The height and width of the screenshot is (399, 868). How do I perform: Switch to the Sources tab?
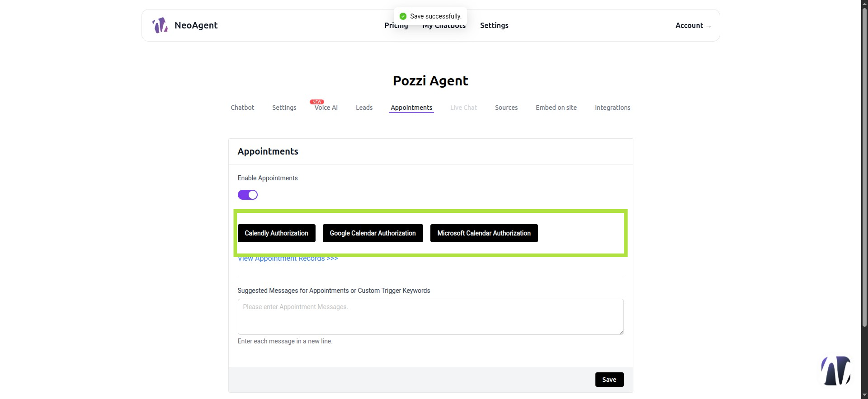click(x=506, y=108)
